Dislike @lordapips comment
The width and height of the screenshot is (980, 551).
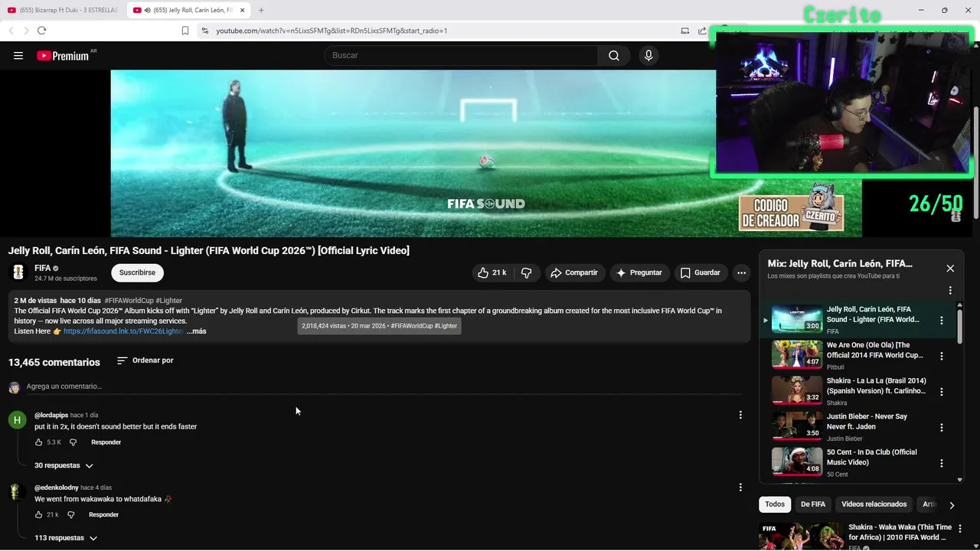pyautogui.click(x=73, y=442)
